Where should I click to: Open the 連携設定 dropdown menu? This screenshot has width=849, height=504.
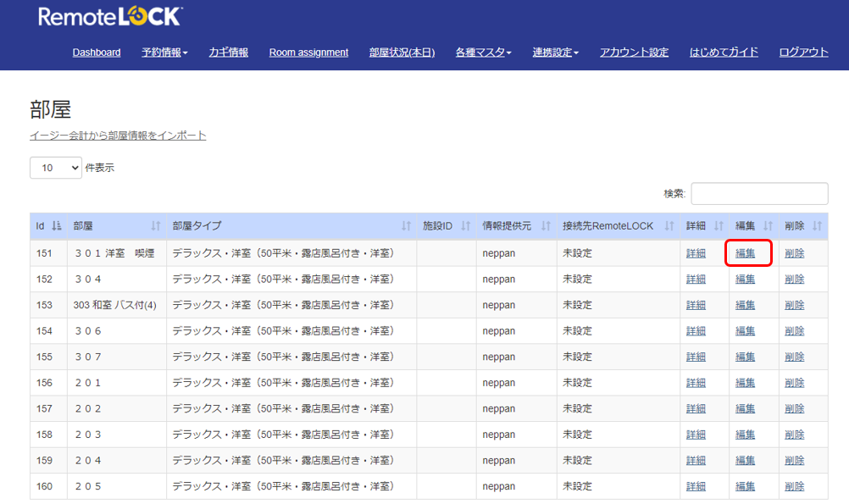point(556,53)
